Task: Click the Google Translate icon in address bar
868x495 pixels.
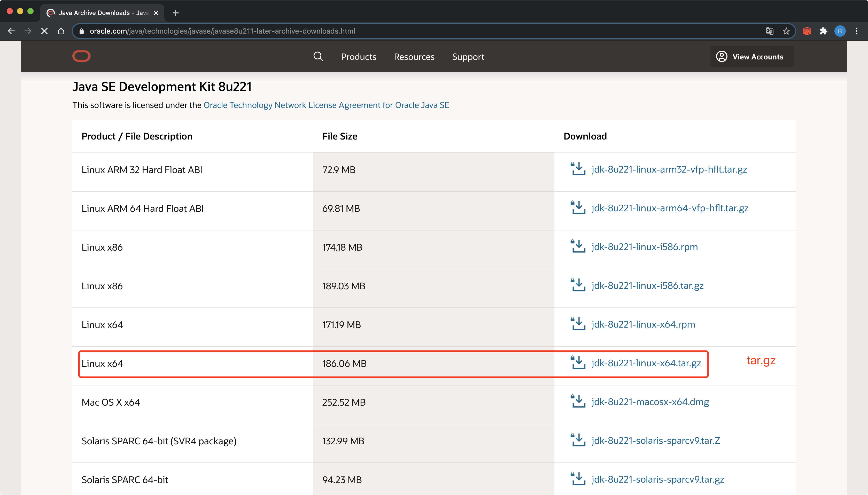Action: click(769, 31)
